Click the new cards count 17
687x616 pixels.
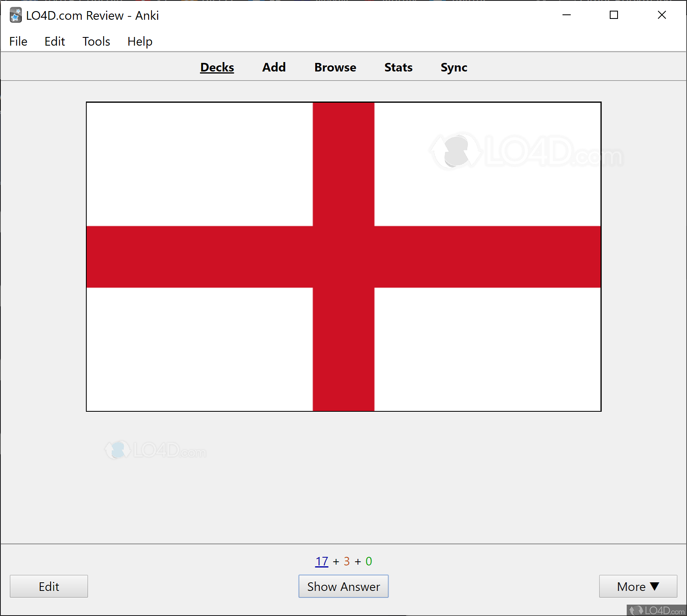322,561
